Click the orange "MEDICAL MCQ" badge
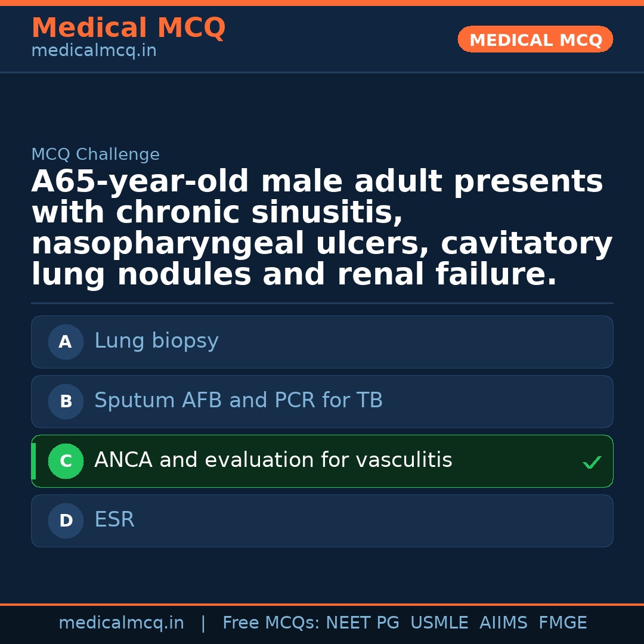The image size is (644, 644). tap(535, 40)
